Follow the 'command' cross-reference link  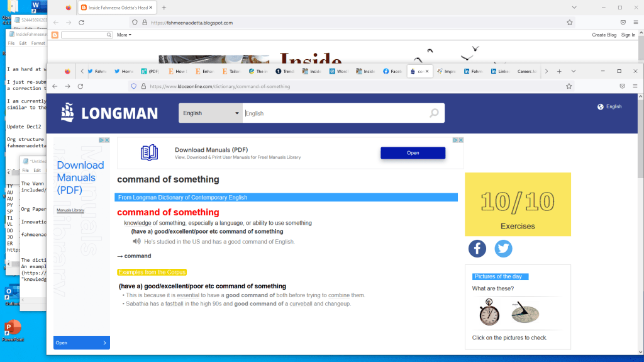pyautogui.click(x=138, y=256)
